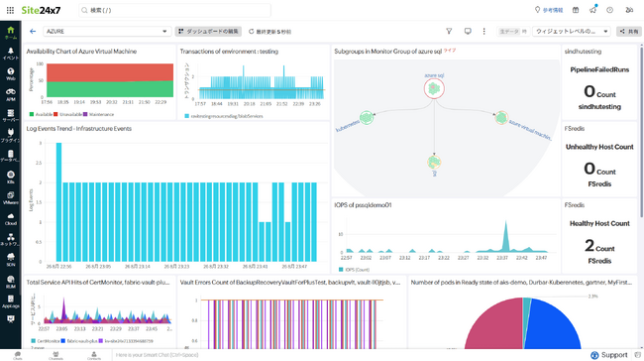Image resolution: width=644 pixels, height=361 pixels.
Task: Open Web monitors in the sidebar
Action: coord(11,73)
